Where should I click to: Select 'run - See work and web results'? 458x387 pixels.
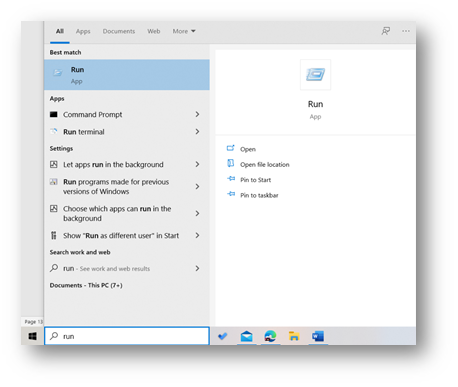107,268
